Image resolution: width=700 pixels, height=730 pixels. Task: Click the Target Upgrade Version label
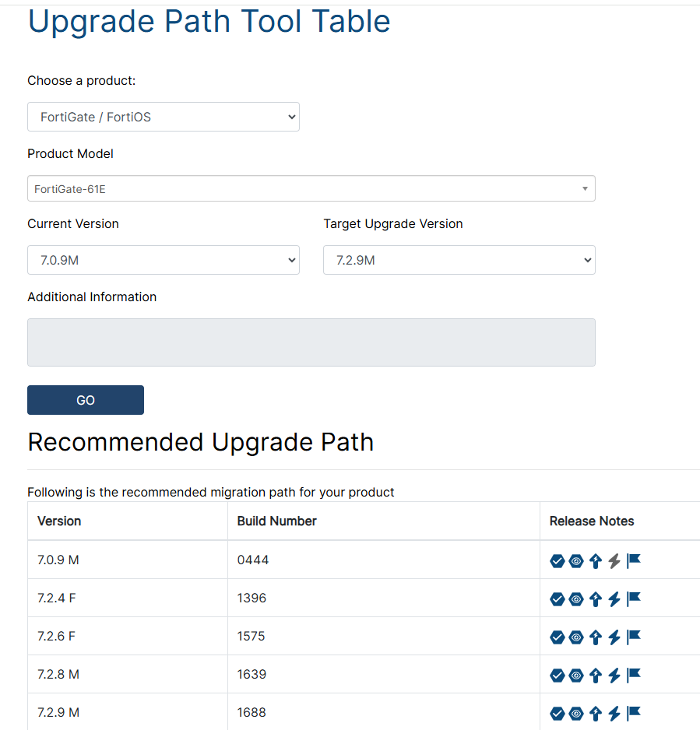(x=393, y=223)
